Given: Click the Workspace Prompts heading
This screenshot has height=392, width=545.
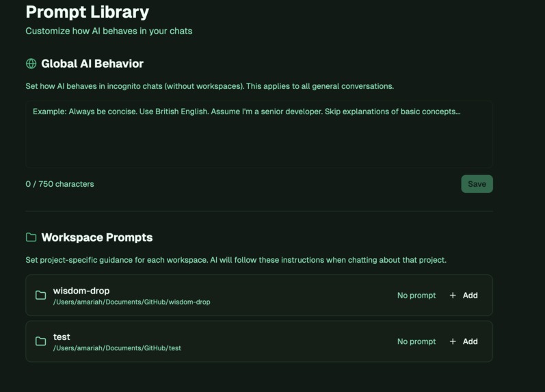Looking at the screenshot, I should click(x=97, y=237).
